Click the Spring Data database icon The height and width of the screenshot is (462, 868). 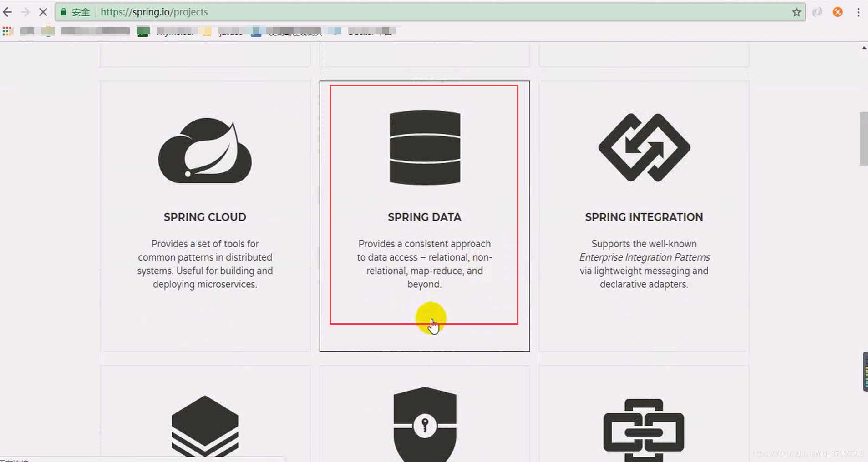click(425, 147)
